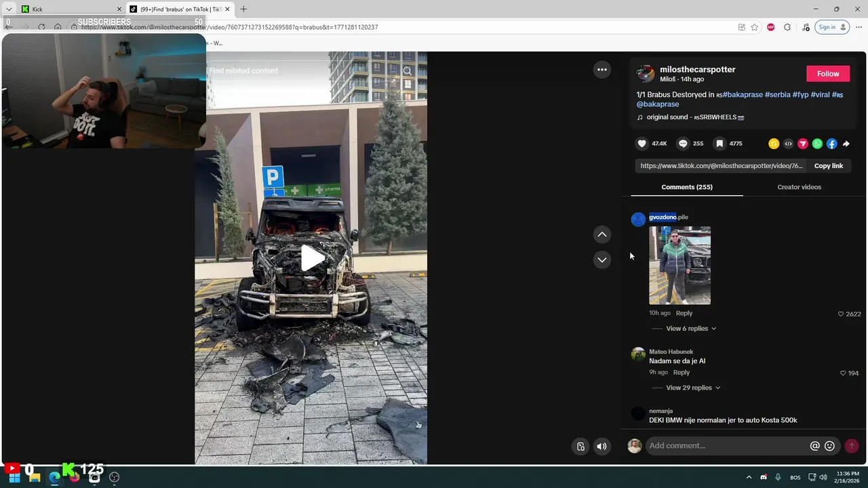Reply to Mateo Habunek's comment
The height and width of the screenshot is (488, 868).
(681, 372)
